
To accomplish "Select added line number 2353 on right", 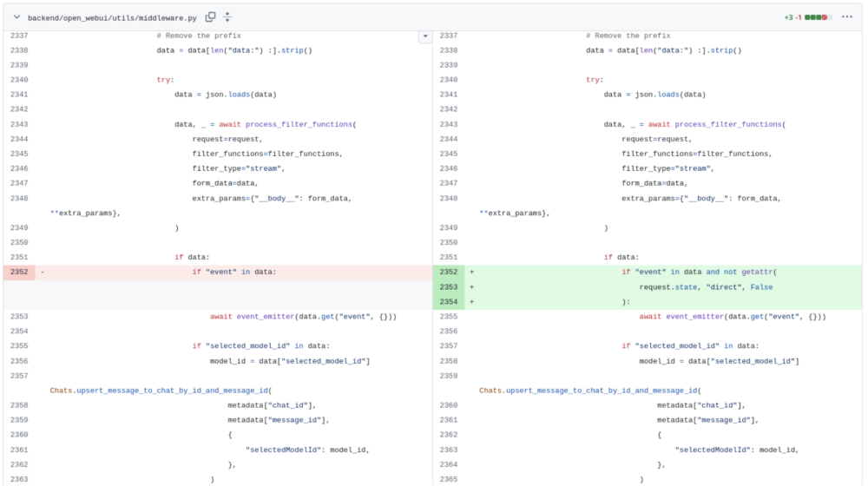I will click(449, 287).
